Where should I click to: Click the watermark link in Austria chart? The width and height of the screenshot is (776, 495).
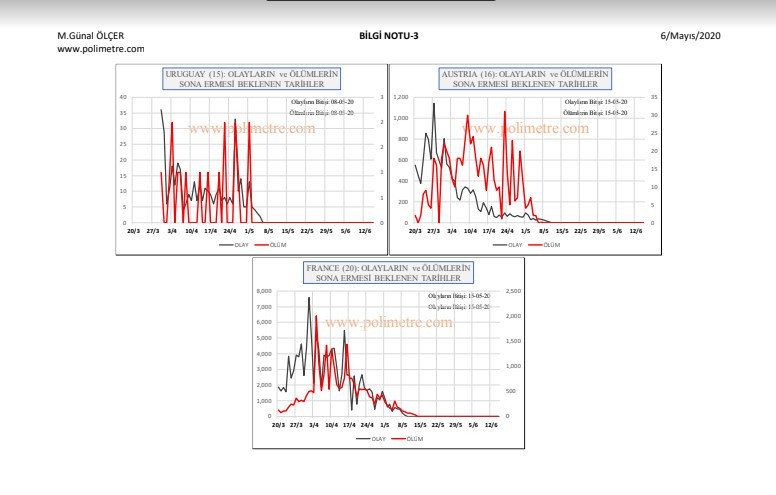525,128
